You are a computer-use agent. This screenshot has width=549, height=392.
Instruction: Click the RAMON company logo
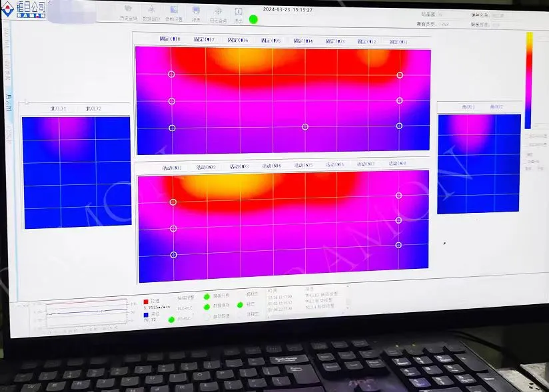tap(23, 9)
